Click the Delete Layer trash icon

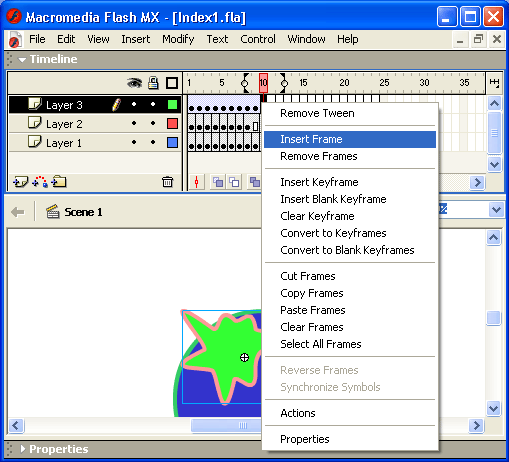(x=167, y=182)
